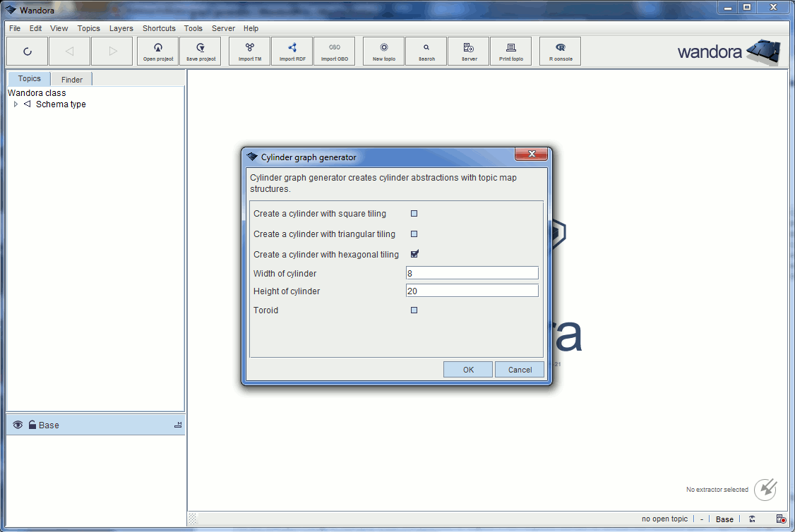795x532 pixels.
Task: Switch to the Finder tab
Action: [x=72, y=80]
